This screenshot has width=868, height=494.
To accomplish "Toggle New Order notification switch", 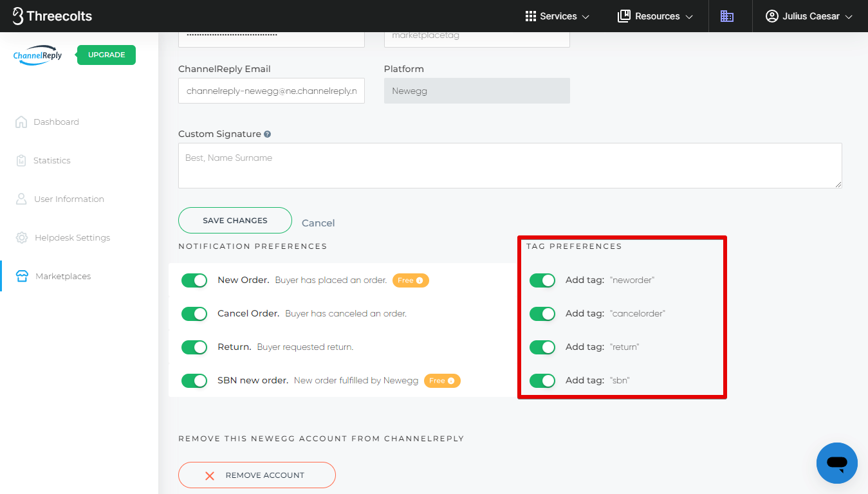I will (x=194, y=280).
